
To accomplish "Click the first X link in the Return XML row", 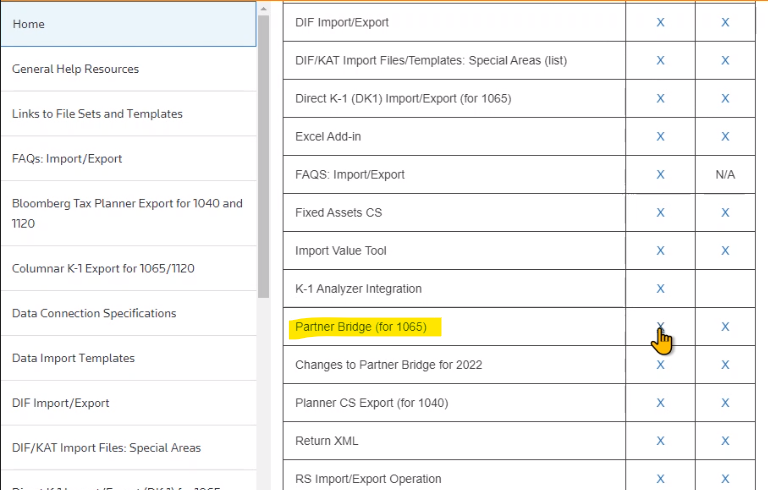I will 660,441.
